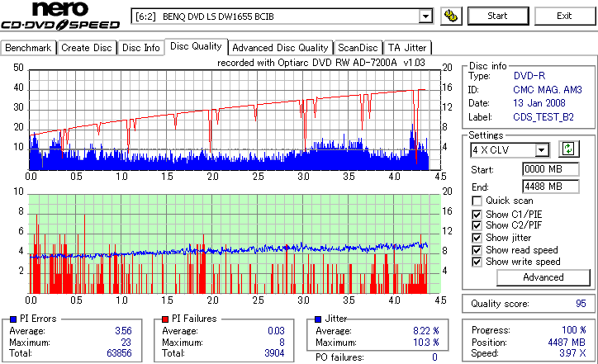Click the PI Failures total 3904

[x=274, y=353]
